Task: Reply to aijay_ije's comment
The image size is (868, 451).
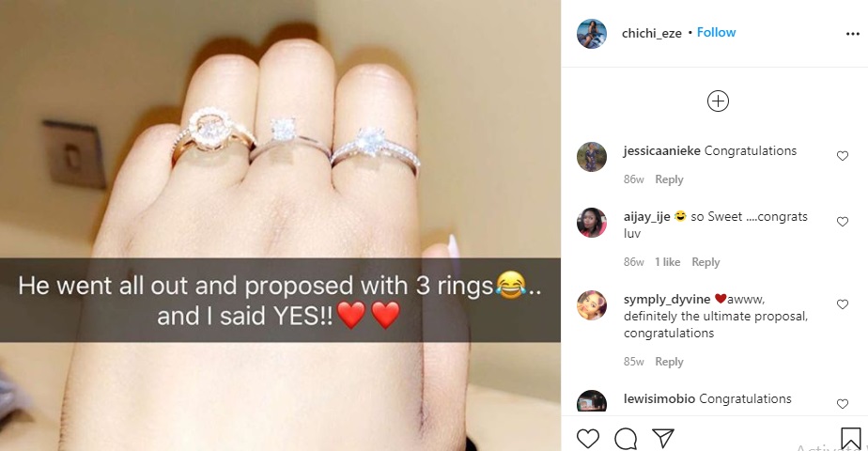Action: pos(705,262)
